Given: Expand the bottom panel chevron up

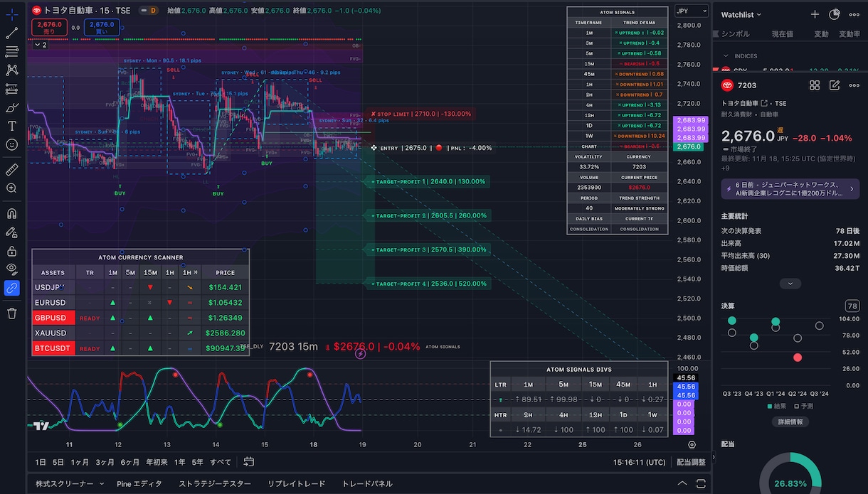Looking at the screenshot, I should (x=682, y=483).
